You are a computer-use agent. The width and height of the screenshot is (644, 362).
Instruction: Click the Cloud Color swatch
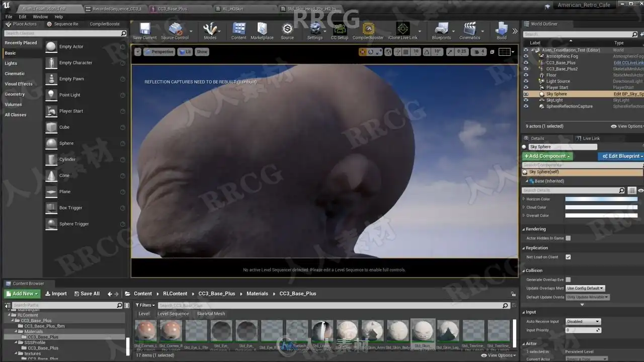point(601,207)
